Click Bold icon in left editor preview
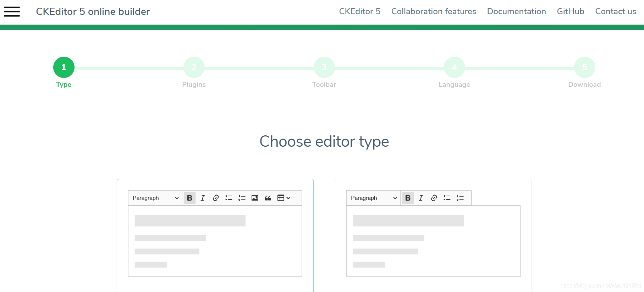 pyautogui.click(x=190, y=198)
